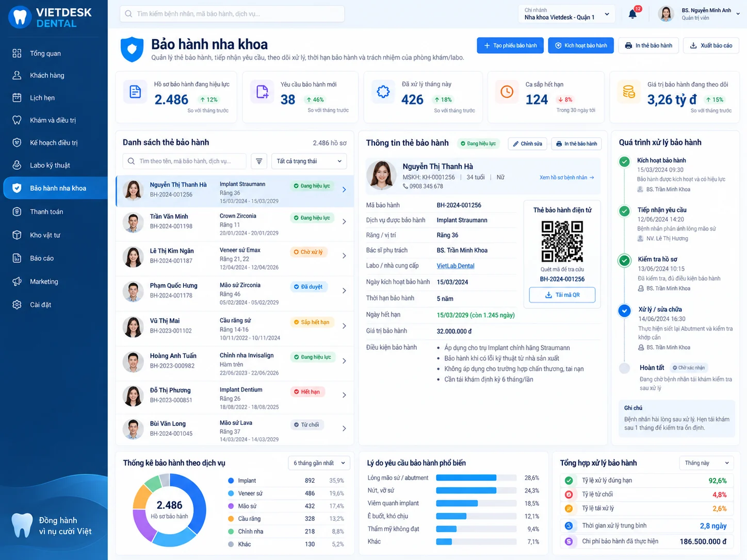The width and height of the screenshot is (747, 560).
Task: Click the Tạo phiếu bảo hành button
Action: [510, 45]
